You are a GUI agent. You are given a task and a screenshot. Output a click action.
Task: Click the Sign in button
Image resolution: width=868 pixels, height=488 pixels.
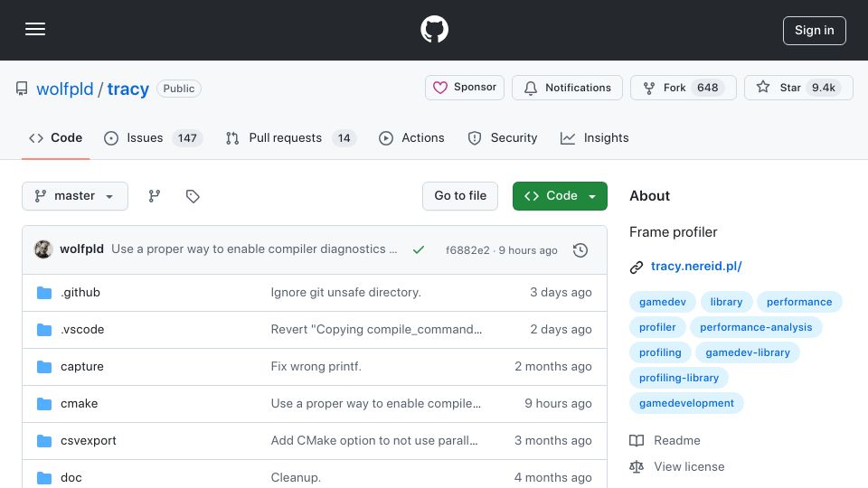tap(814, 31)
